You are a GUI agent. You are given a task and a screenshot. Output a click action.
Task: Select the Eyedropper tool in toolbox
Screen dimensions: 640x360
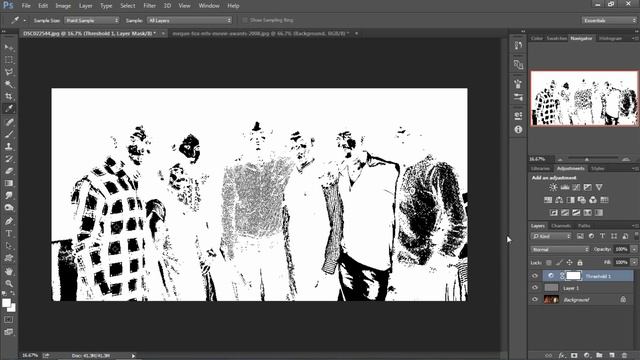pyautogui.click(x=9, y=109)
